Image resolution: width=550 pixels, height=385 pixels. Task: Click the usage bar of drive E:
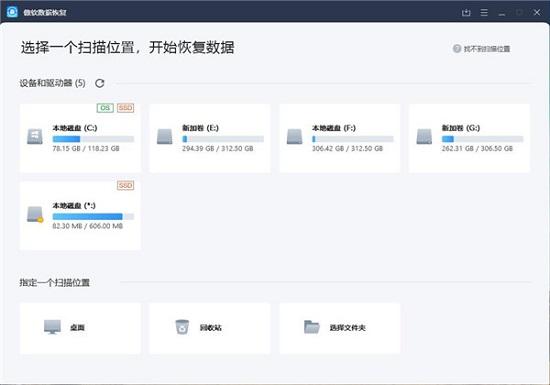point(223,139)
